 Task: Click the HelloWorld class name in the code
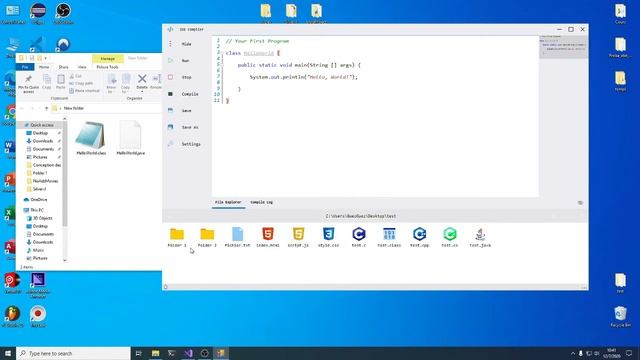click(x=259, y=53)
